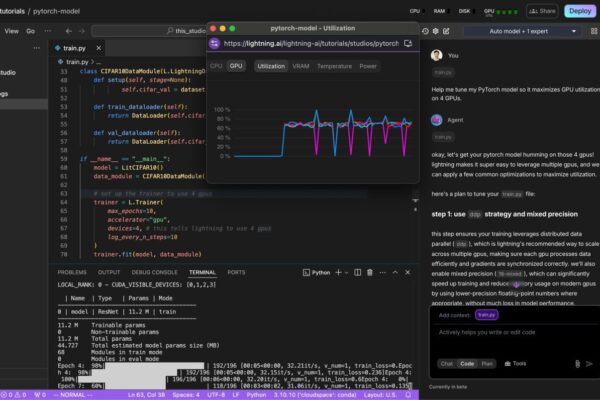The width and height of the screenshot is (600, 400).
Task: Switch agent mode to Code
Action: [x=467, y=364]
